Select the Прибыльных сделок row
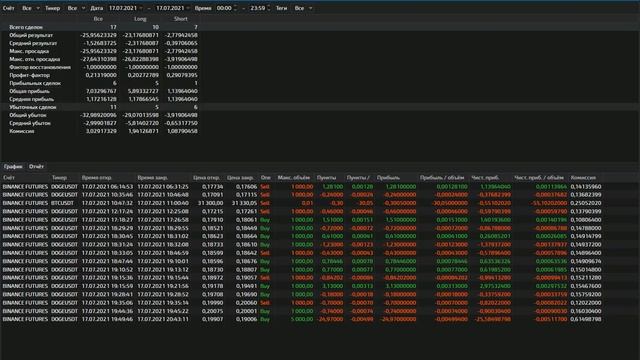The width and height of the screenshot is (640, 360). tap(100, 83)
